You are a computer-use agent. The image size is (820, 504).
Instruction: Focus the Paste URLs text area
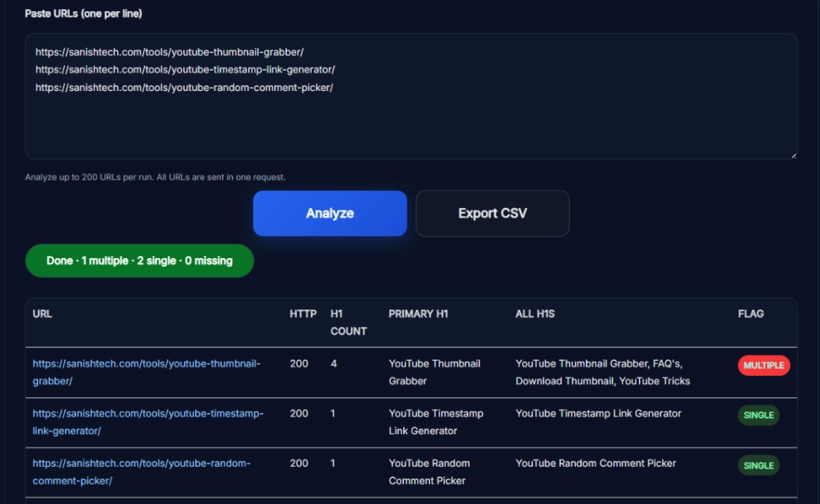[411, 119]
